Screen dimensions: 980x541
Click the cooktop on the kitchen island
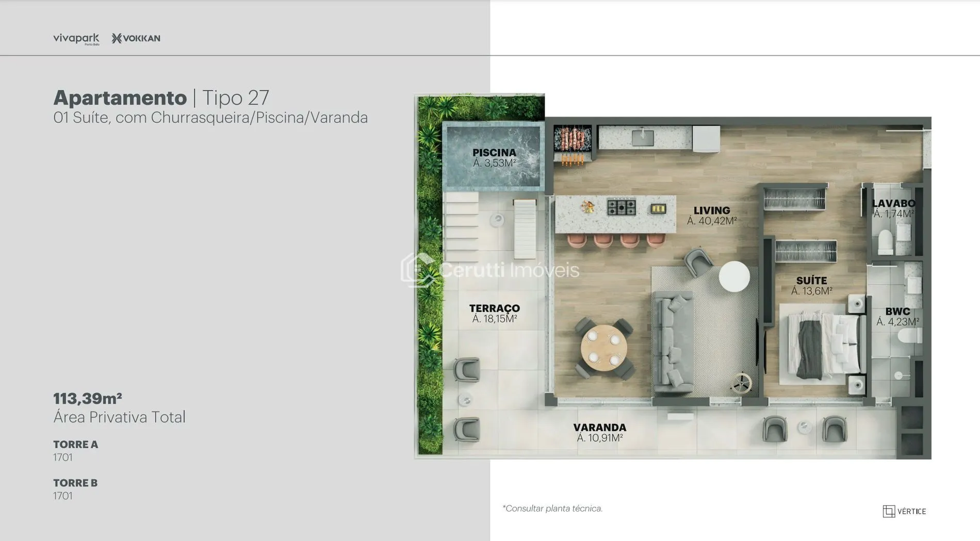pos(621,208)
